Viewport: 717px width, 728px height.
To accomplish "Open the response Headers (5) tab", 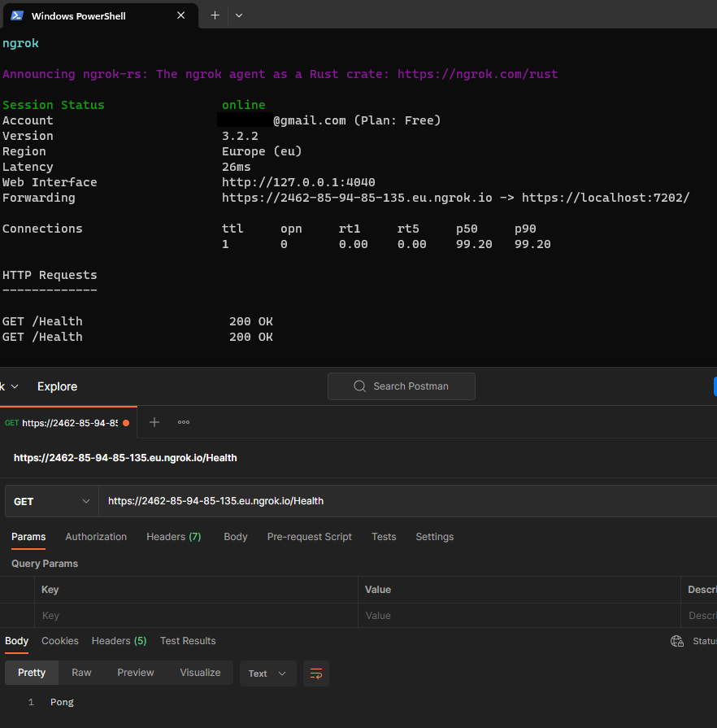I will pos(119,641).
